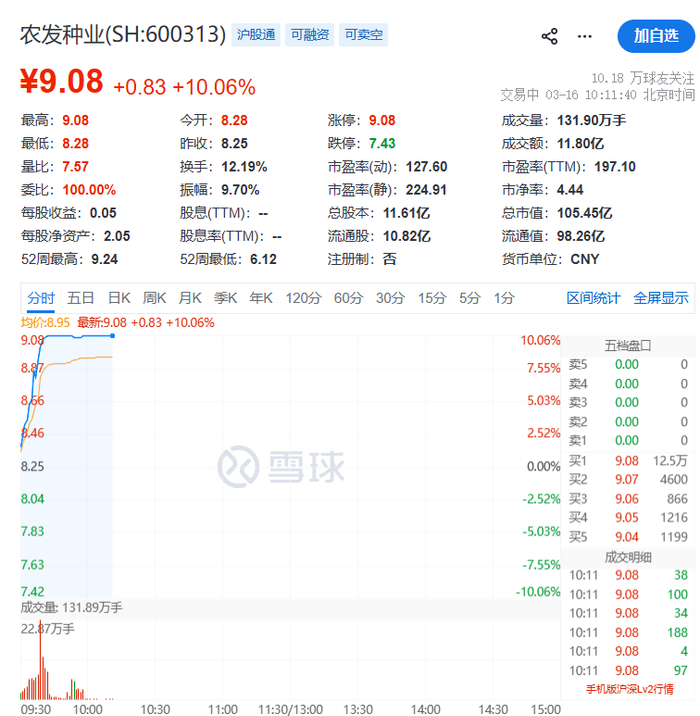The width and height of the screenshot is (700, 716).
Task: Click the 可融资 tag
Action: [310, 35]
